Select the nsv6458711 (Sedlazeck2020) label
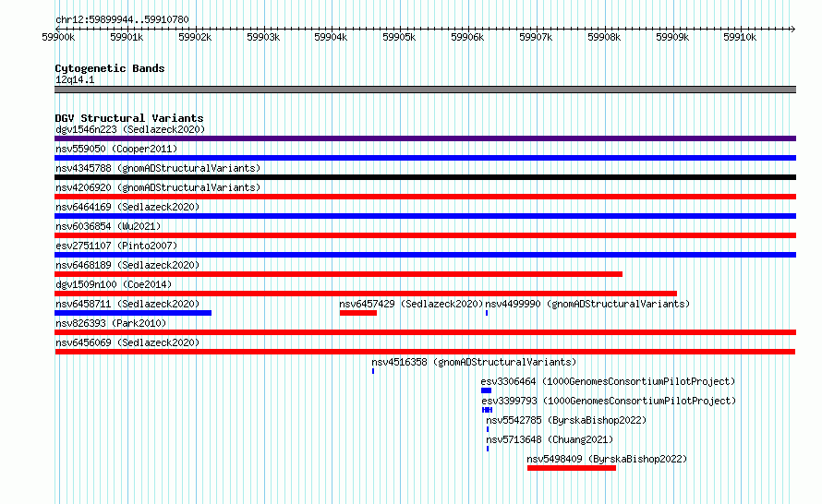This screenshot has height=504, width=822. click(127, 304)
